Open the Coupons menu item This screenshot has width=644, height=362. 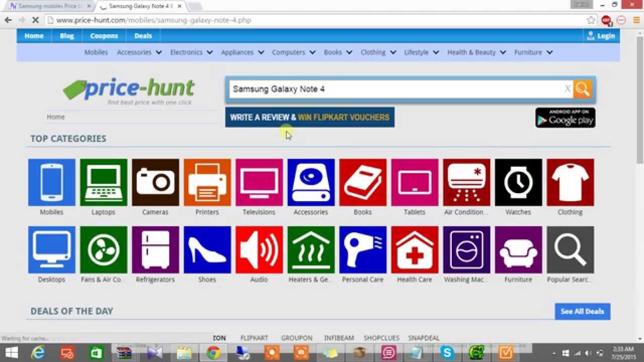(x=104, y=36)
